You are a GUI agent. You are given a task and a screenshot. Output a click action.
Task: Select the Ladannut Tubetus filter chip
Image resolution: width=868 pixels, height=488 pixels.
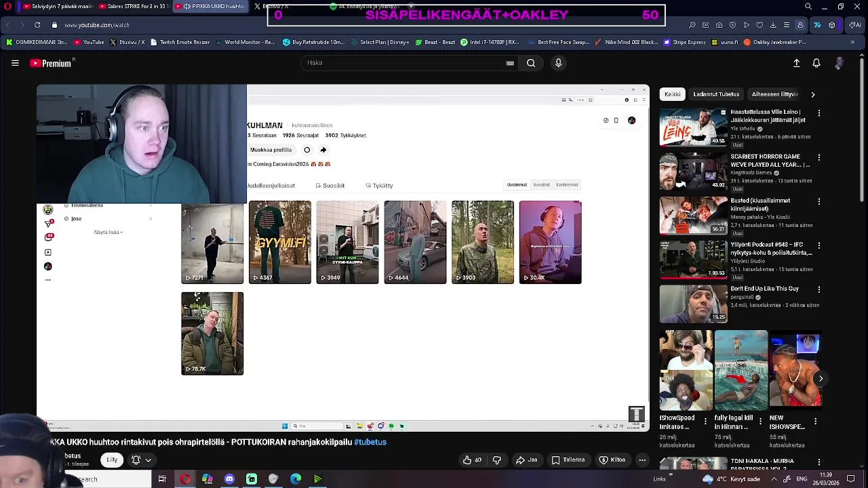[x=716, y=94]
